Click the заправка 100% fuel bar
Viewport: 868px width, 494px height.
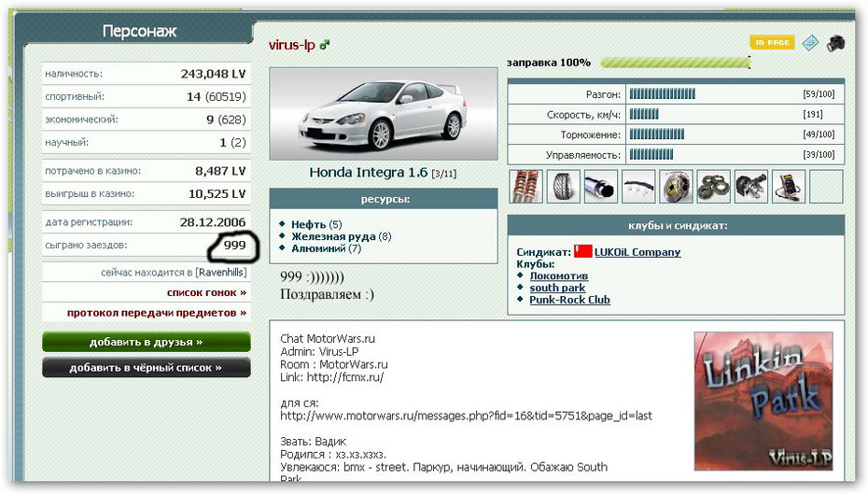(x=676, y=62)
